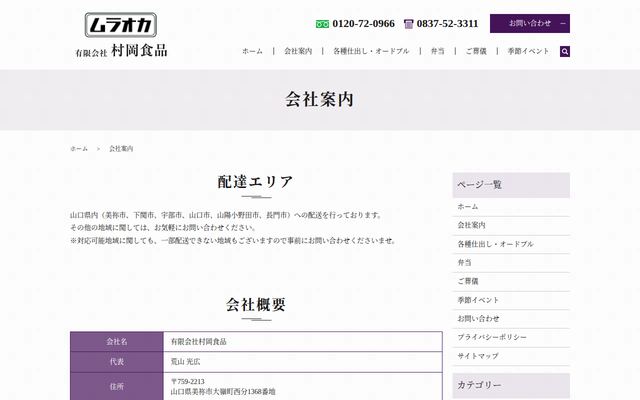Screen dimensions: 640x400
Task: Open サイトマップ in the sidebar
Action: tap(511, 356)
